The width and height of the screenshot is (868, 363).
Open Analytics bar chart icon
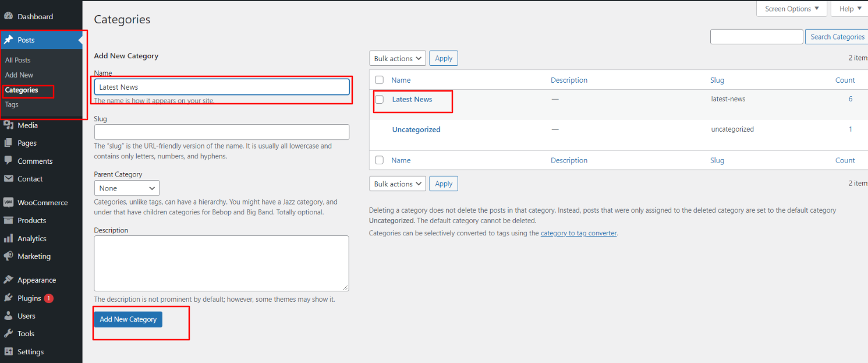click(x=8, y=238)
